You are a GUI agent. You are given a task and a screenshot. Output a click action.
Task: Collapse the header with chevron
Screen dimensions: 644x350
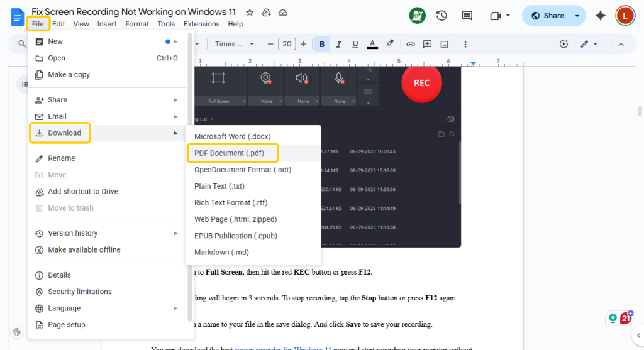pos(621,45)
